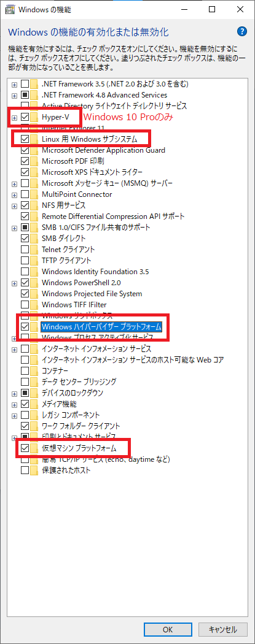Uncheck Microsoft XPS ドキュメント ライター checkbox

(25, 172)
